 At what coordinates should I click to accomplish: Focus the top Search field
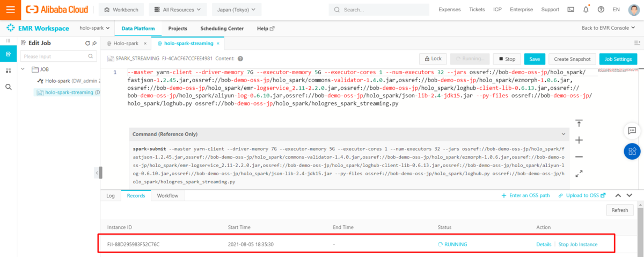tap(378, 10)
